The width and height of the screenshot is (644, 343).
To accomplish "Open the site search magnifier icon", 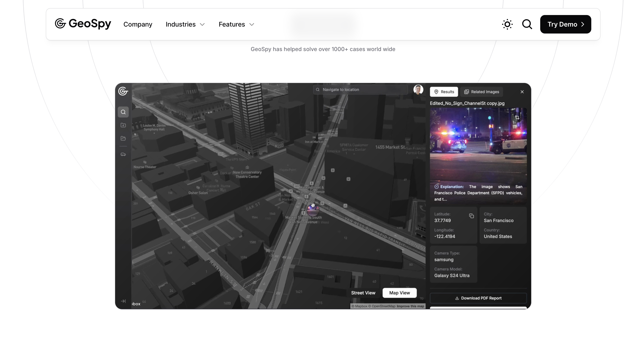I will tap(527, 24).
